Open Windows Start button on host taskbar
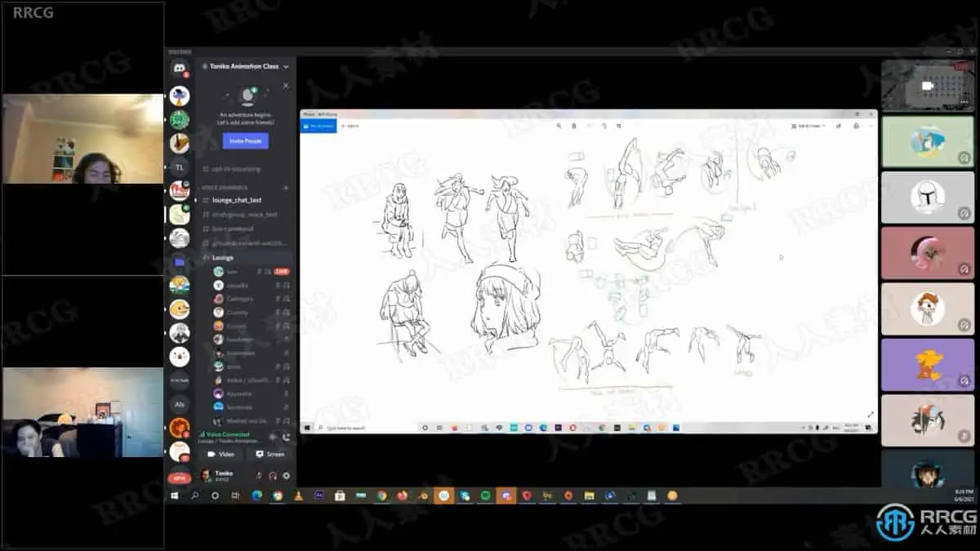 tap(174, 495)
